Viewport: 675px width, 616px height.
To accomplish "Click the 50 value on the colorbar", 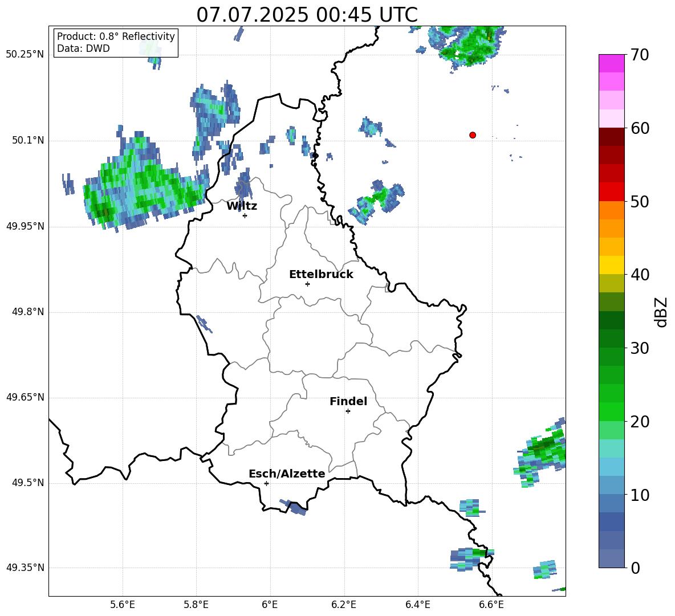I will 640,201.
